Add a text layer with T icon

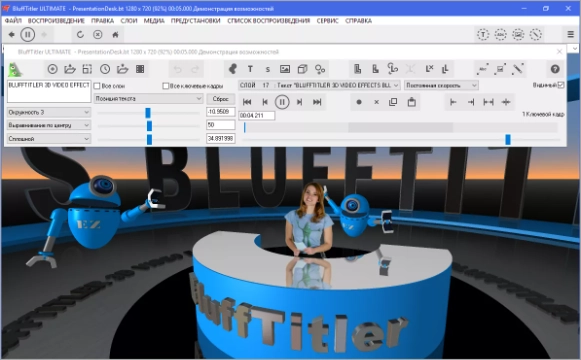click(x=250, y=69)
